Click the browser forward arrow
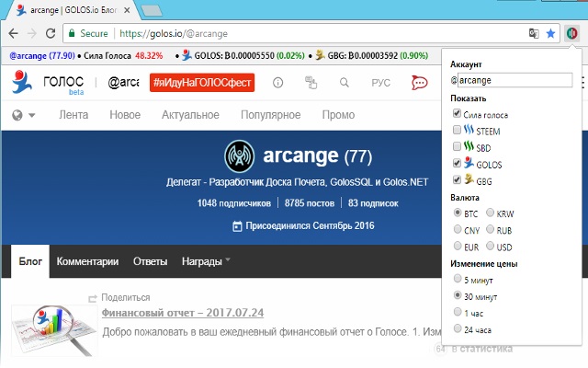The image size is (588, 368). pyautogui.click(x=32, y=33)
